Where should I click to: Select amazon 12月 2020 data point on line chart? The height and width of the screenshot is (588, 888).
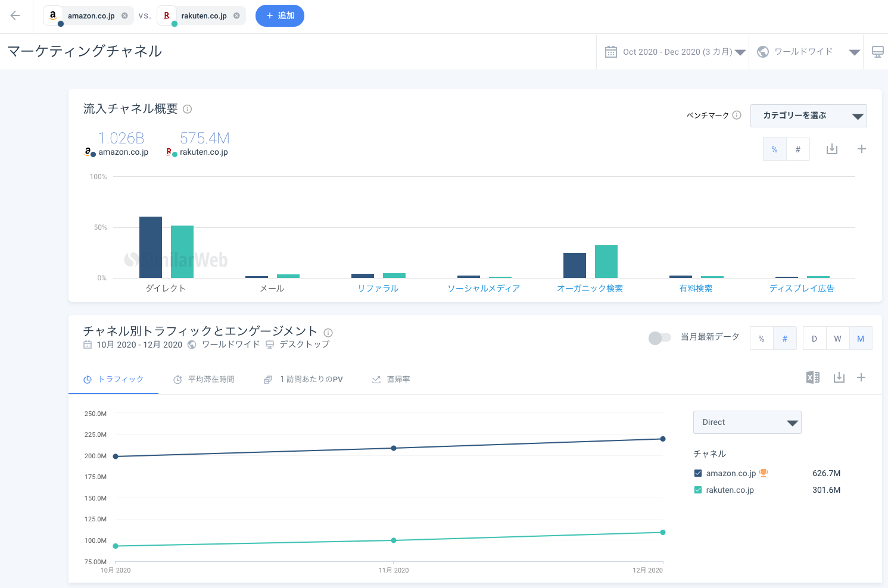663,439
